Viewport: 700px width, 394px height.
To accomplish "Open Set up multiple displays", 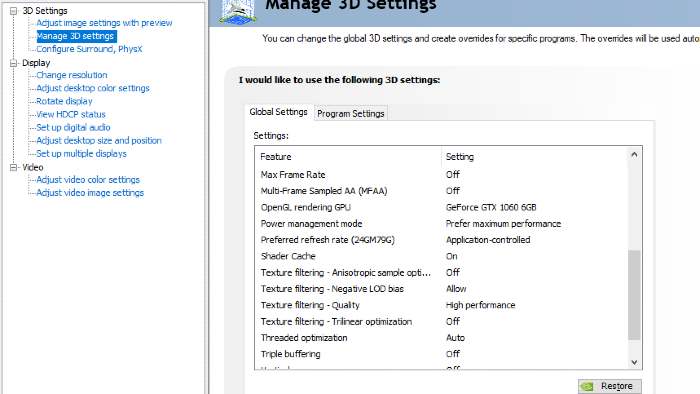I will [x=81, y=153].
